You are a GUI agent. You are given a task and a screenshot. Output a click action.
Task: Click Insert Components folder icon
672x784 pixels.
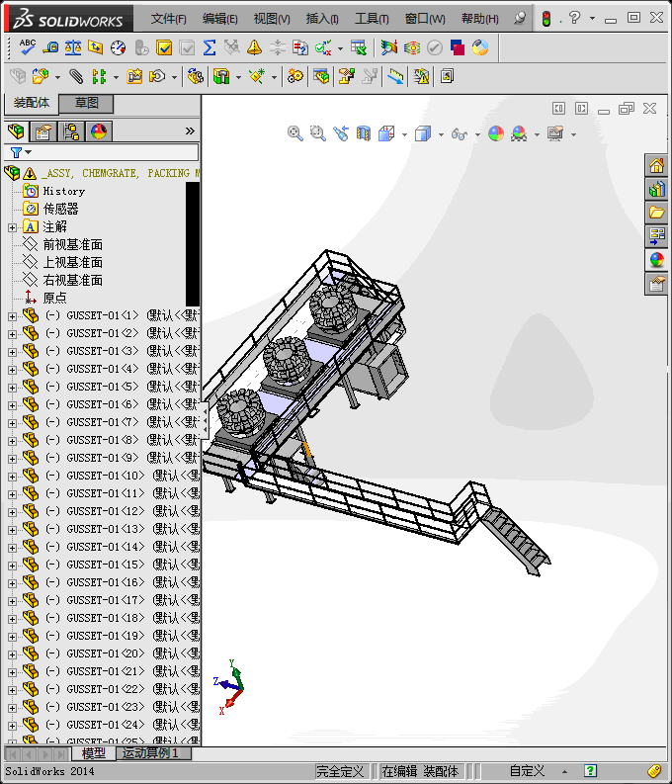(x=40, y=76)
